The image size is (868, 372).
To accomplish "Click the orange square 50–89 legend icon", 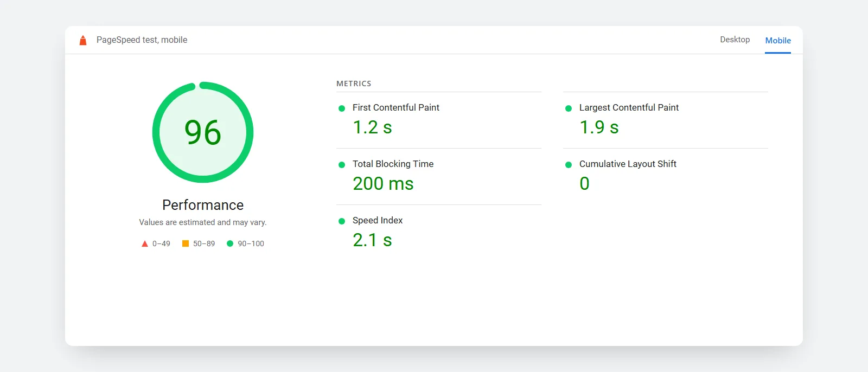I will (186, 243).
